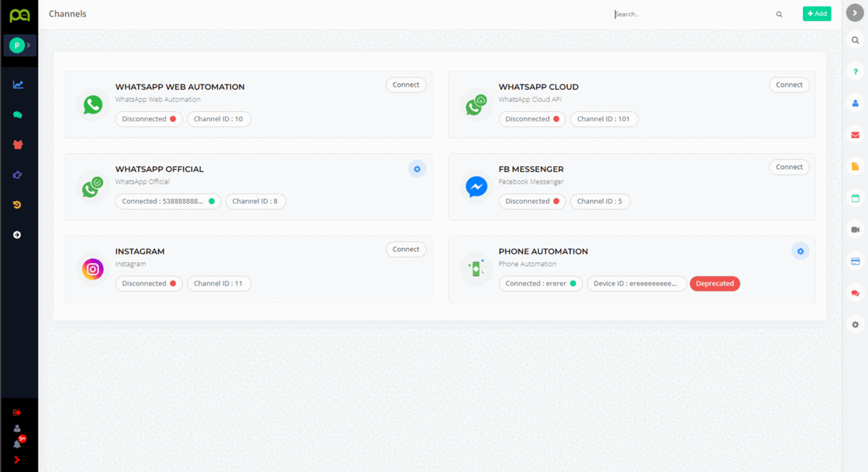This screenshot has height=472, width=868.
Task: Click the 'WHATSAPP OFFICIAL' card title
Action: pos(160,169)
